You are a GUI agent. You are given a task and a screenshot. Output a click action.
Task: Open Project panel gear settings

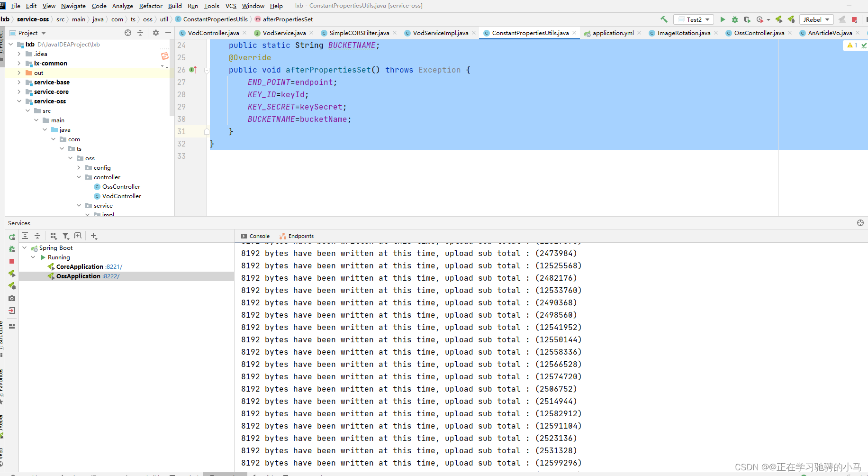[156, 33]
